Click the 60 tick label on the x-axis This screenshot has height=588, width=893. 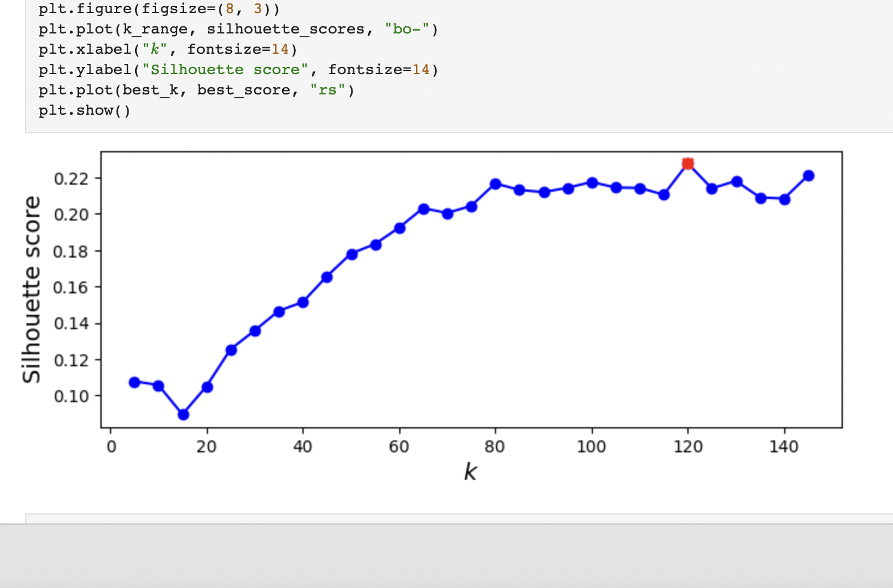point(399,446)
